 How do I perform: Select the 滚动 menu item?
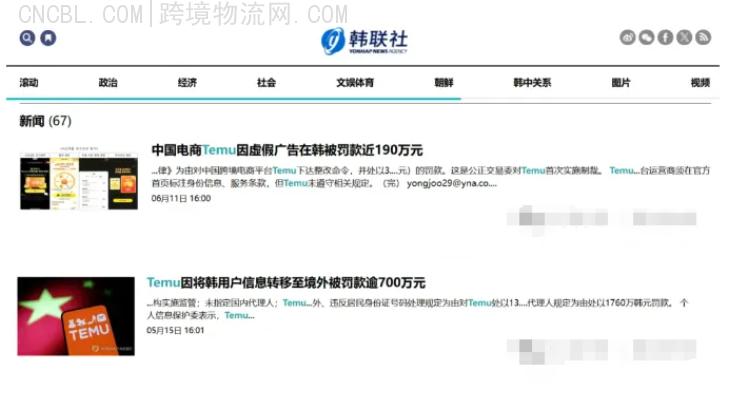pyautogui.click(x=29, y=83)
